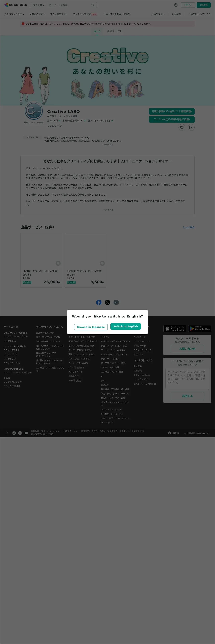Open ココナラスキルマーケット footer link
Viewport: 215px width, 644px height.
tap(16, 337)
